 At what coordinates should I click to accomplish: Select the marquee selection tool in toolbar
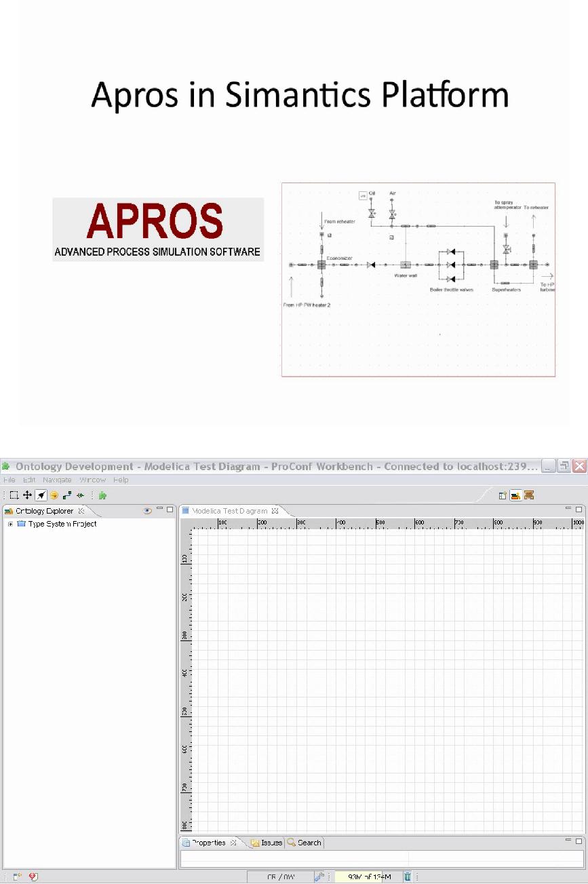click(14, 495)
